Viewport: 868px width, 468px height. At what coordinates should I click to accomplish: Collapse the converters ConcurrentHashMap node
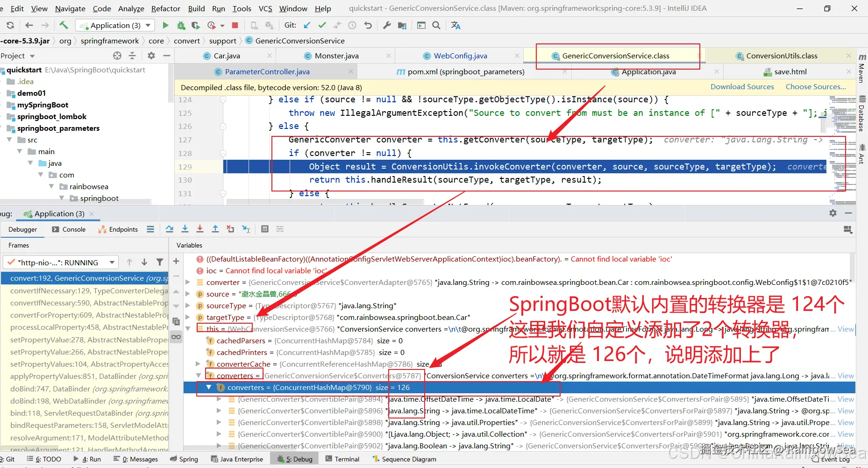coord(209,387)
